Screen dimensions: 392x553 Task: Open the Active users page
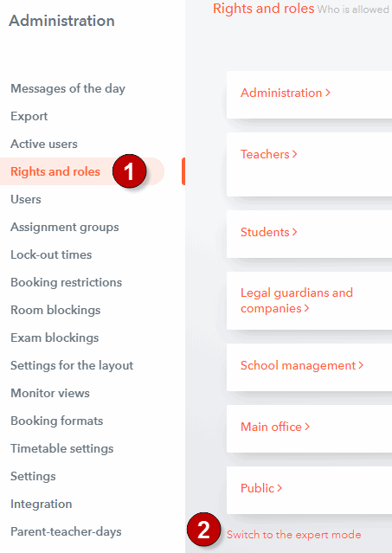(44, 144)
